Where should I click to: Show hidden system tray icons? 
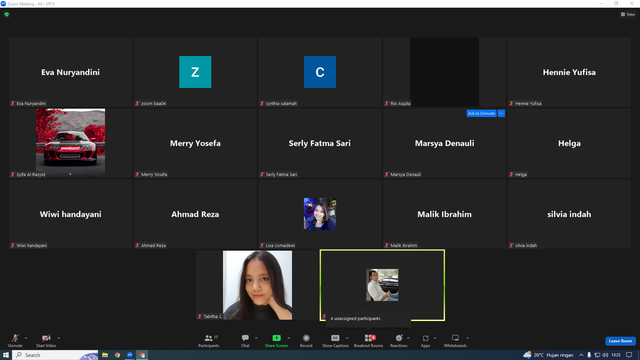pyautogui.click(x=581, y=355)
